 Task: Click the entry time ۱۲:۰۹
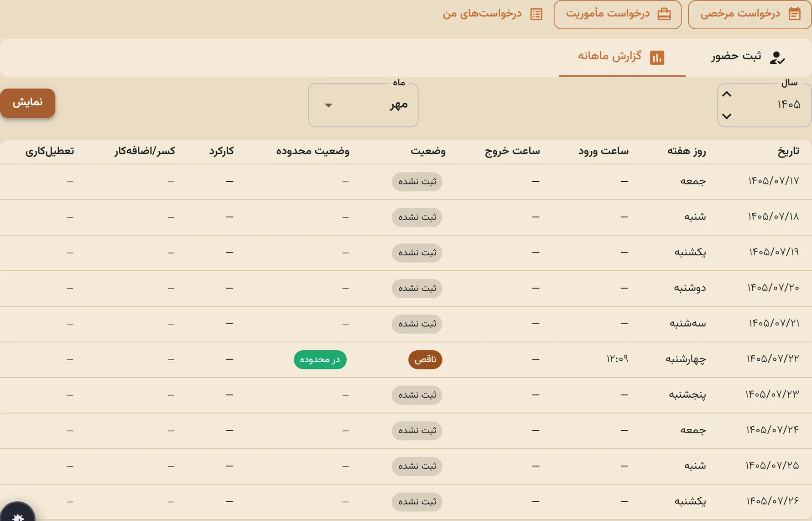click(x=617, y=359)
